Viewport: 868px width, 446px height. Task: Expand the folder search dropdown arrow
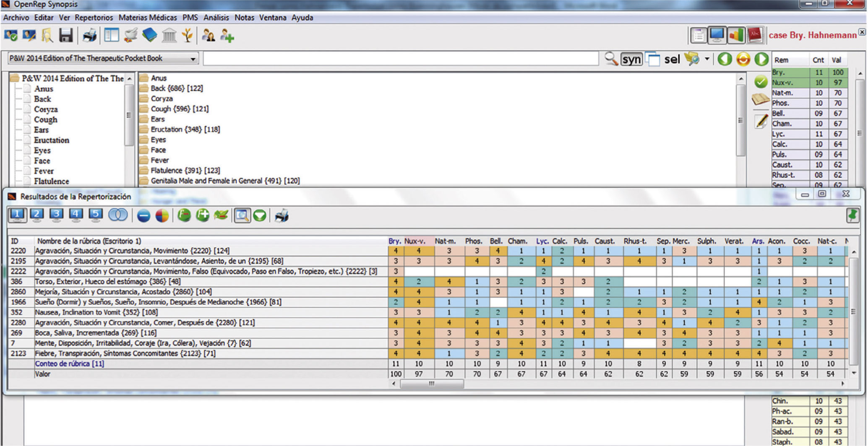point(707,59)
